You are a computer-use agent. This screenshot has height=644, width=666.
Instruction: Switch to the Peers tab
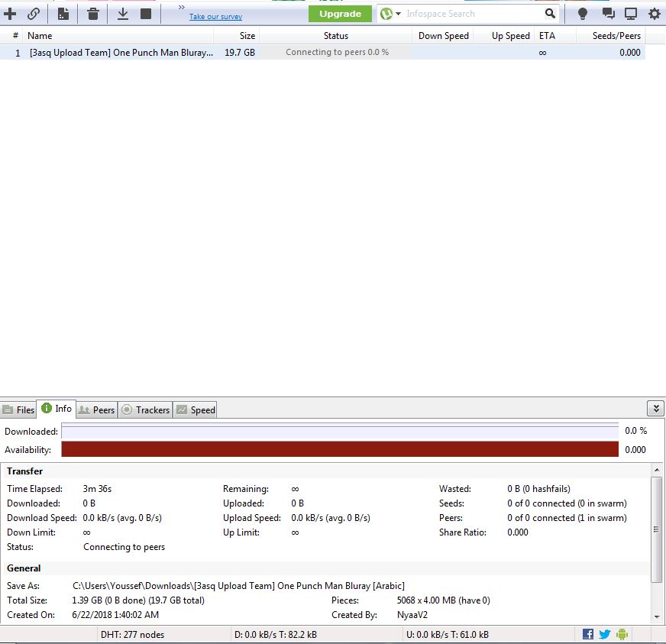tap(97, 410)
